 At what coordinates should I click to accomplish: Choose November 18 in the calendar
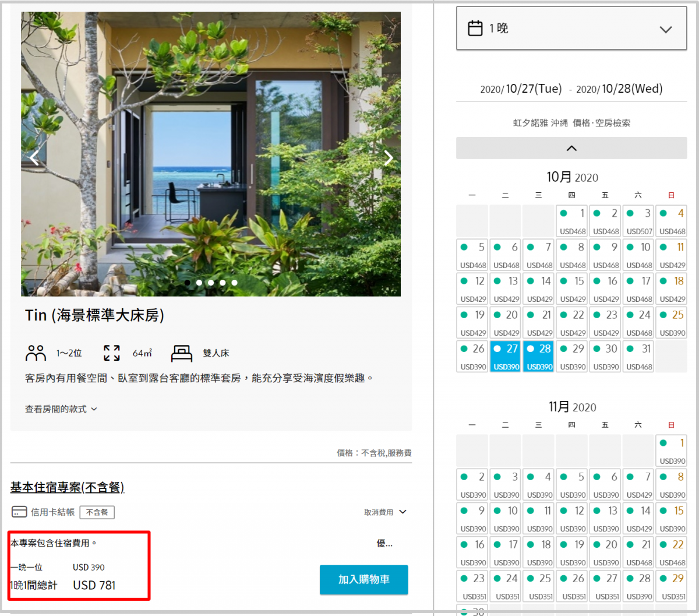coord(538,552)
